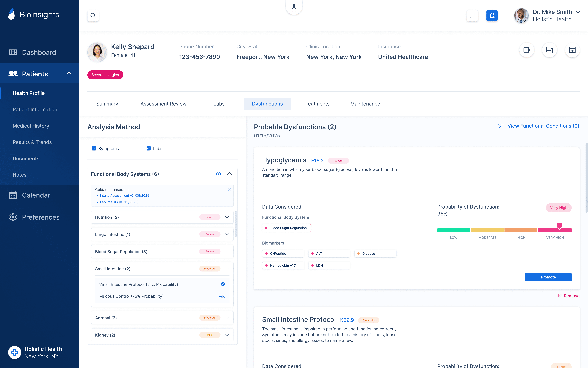Screen dimensions: 588x368
Task: Schedule appointment with calendar plus icon
Action: (572, 50)
